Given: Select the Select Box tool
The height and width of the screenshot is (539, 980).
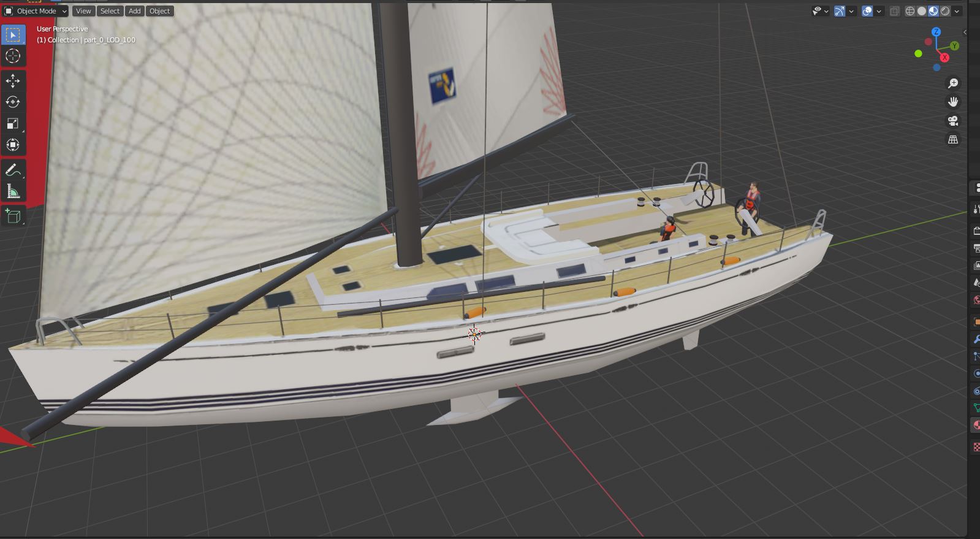Looking at the screenshot, I should pos(13,35).
